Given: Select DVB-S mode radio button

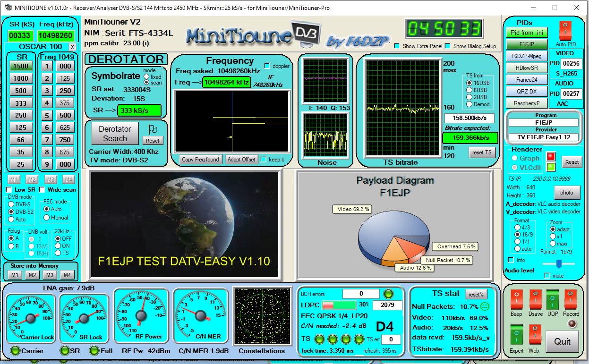Looking at the screenshot, I should 11,204.
